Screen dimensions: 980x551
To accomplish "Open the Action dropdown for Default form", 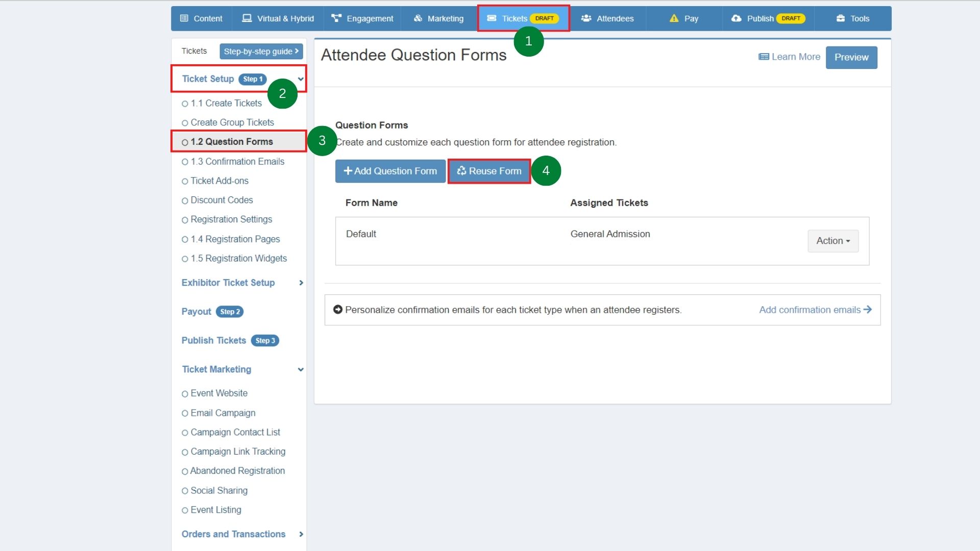I will pos(833,241).
